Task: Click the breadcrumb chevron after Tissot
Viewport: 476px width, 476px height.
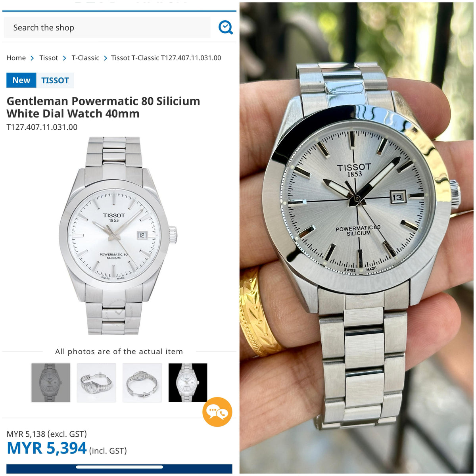Action: (x=65, y=58)
